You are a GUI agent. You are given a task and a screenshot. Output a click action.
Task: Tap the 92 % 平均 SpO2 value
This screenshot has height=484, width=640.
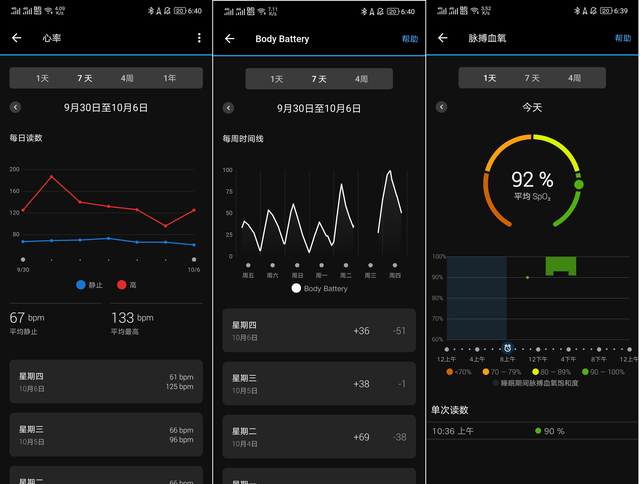click(532, 180)
